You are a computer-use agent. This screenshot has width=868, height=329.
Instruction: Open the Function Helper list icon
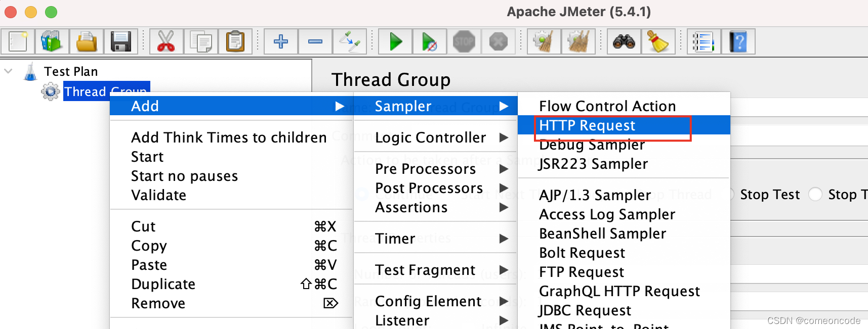click(x=704, y=41)
